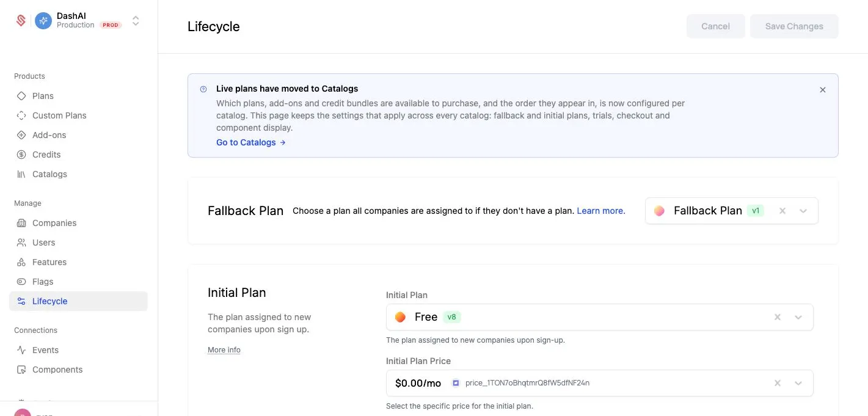Open Components page
This screenshot has width=868, height=416.
pyautogui.click(x=78, y=370)
